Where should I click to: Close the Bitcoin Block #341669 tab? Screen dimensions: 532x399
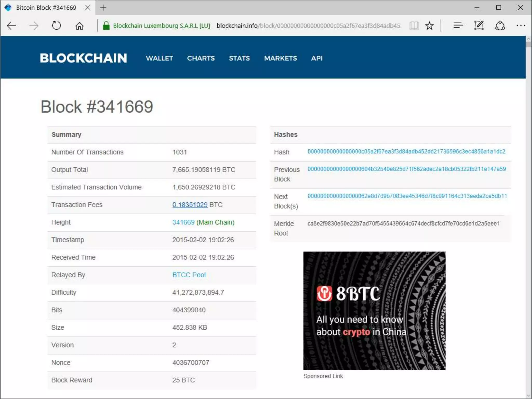(x=88, y=8)
